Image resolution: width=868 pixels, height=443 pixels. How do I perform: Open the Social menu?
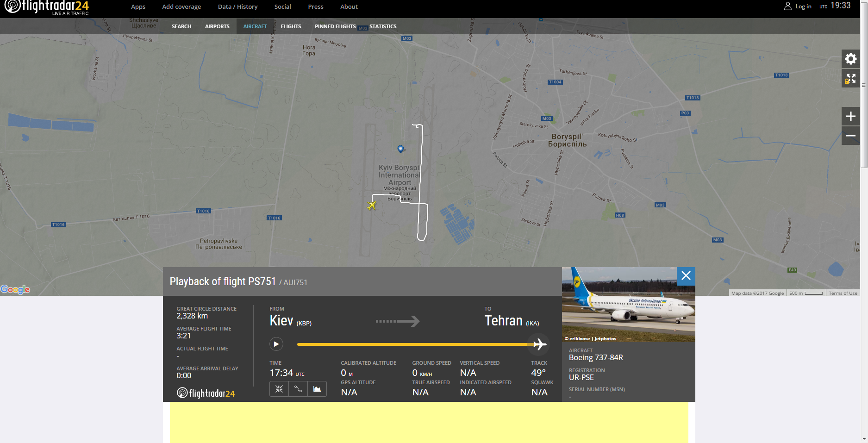pos(282,6)
